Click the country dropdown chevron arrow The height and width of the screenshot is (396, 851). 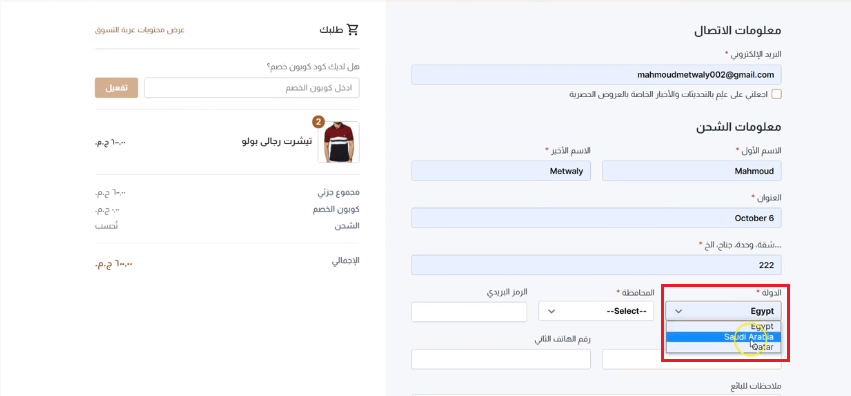[678, 311]
